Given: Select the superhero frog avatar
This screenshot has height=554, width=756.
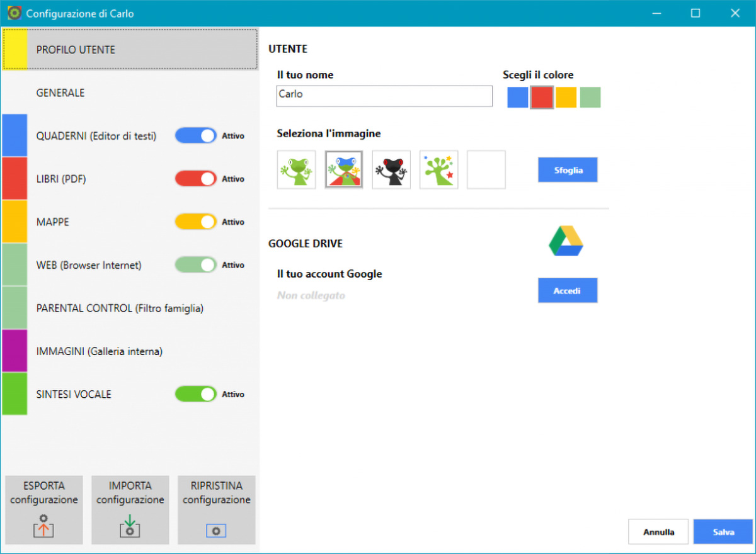Looking at the screenshot, I should (x=344, y=169).
